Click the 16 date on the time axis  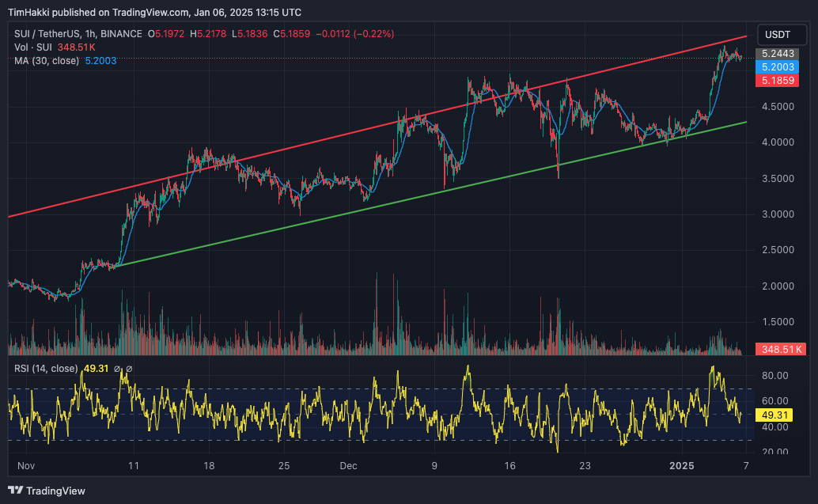tap(509, 465)
